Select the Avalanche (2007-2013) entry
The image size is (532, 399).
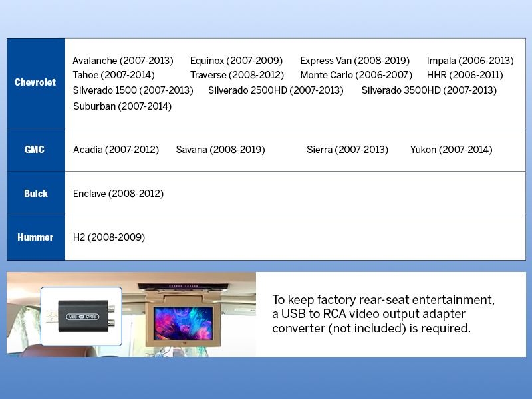pyautogui.click(x=123, y=61)
